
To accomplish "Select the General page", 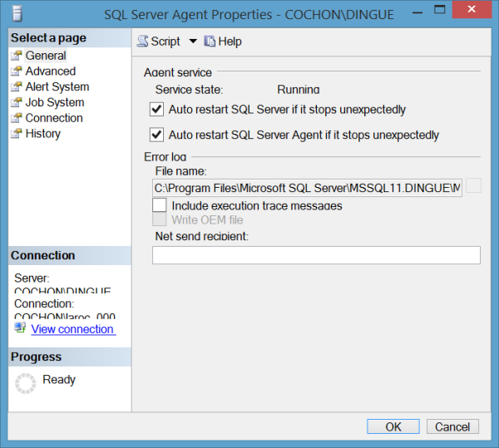I will point(46,56).
